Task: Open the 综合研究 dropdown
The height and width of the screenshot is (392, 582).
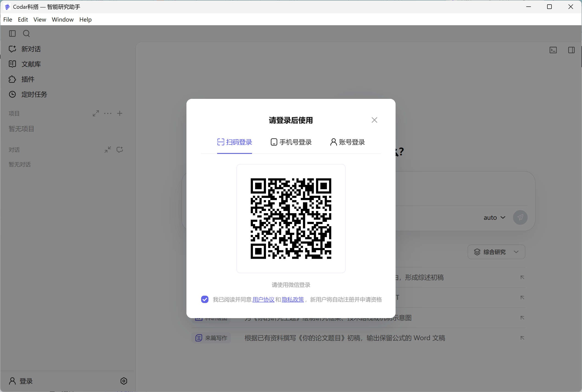Action: pos(496,252)
